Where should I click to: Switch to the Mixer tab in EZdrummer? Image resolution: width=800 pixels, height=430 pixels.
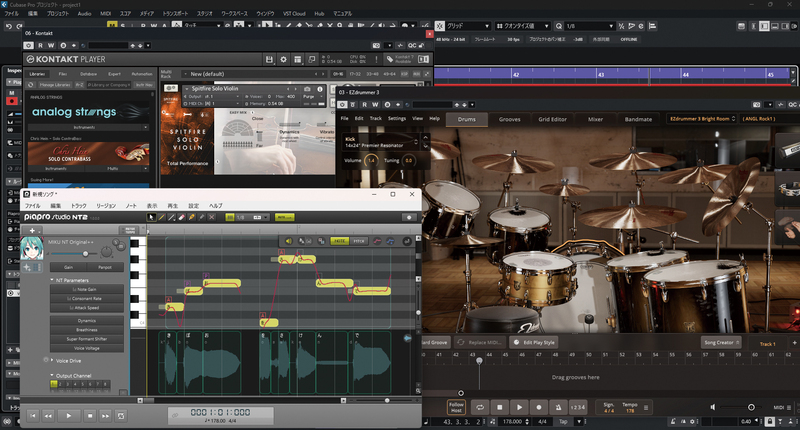click(595, 119)
